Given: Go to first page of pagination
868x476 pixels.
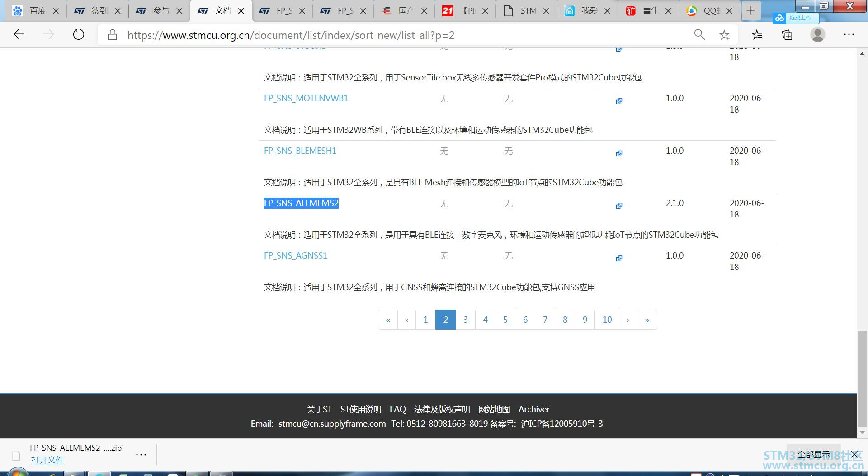Looking at the screenshot, I should pos(388,320).
